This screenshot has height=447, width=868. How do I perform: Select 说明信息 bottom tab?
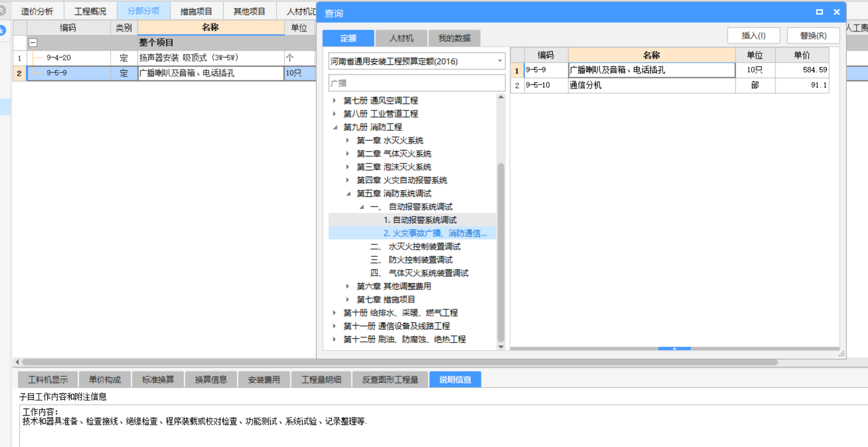(455, 379)
